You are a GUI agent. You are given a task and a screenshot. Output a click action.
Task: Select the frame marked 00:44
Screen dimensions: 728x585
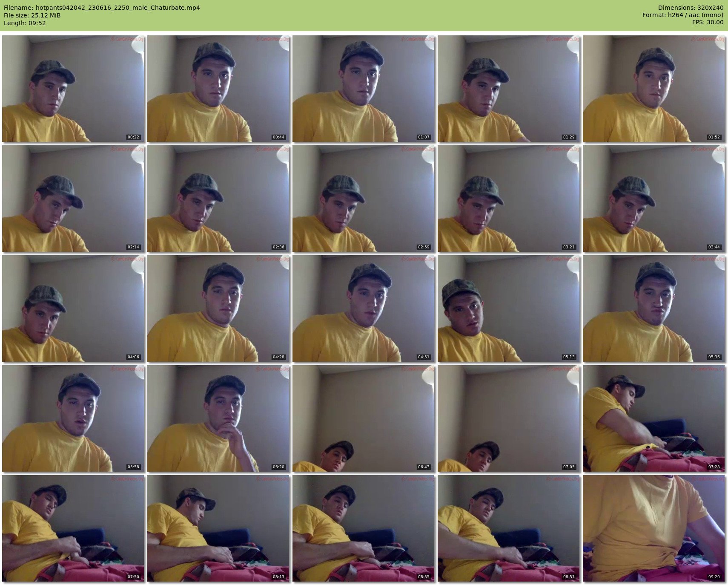tap(218, 89)
